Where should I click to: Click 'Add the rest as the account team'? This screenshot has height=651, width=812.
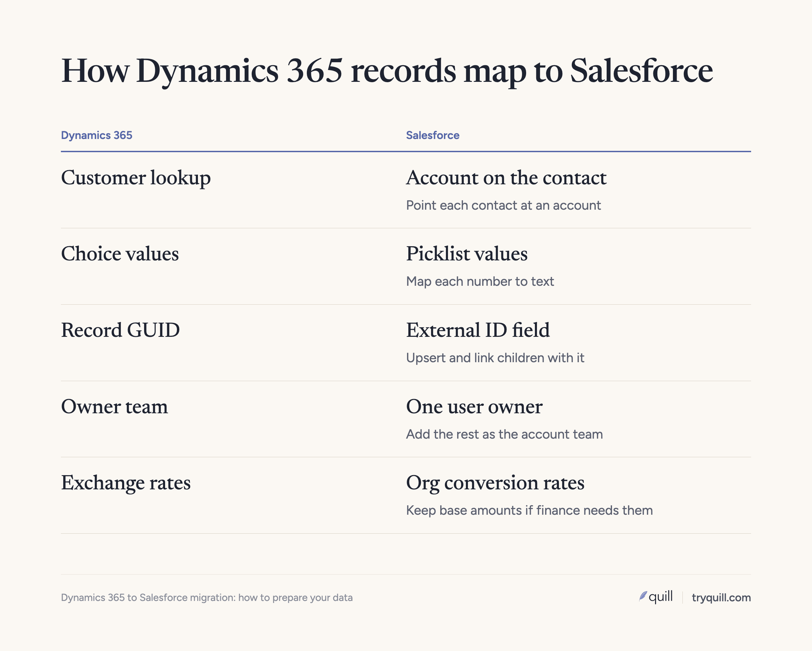click(x=504, y=434)
